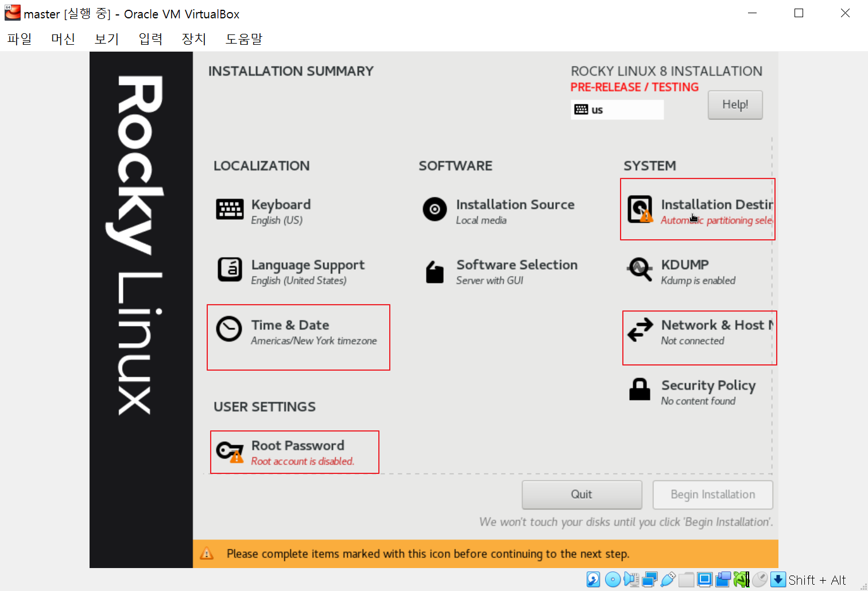Open Security Policy settings
Viewport: 868px width, 591px height.
coord(691,392)
